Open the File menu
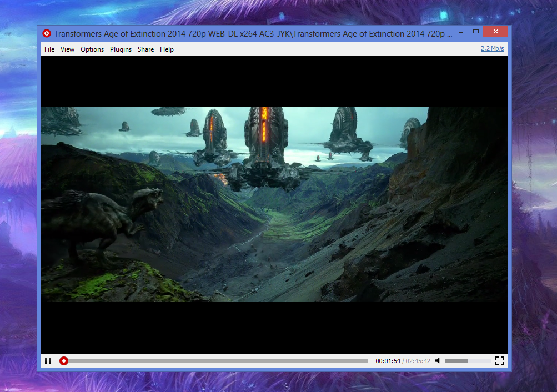 coord(49,49)
